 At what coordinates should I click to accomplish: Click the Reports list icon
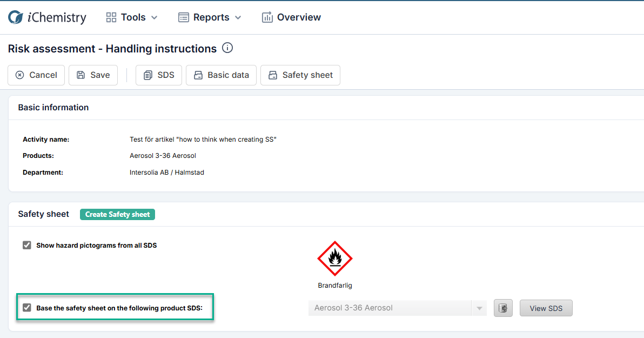183,17
